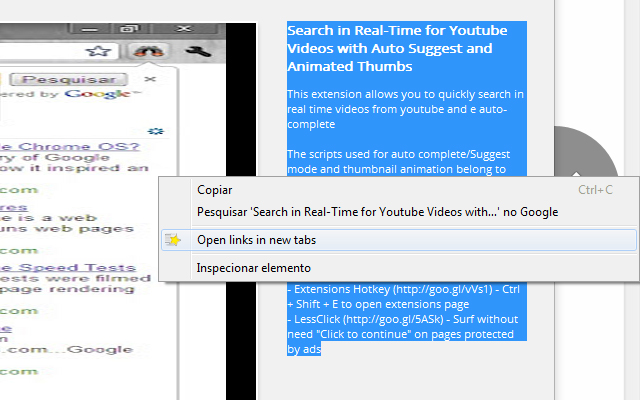
Task: Close the search popup with small x
Action: click(x=150, y=79)
